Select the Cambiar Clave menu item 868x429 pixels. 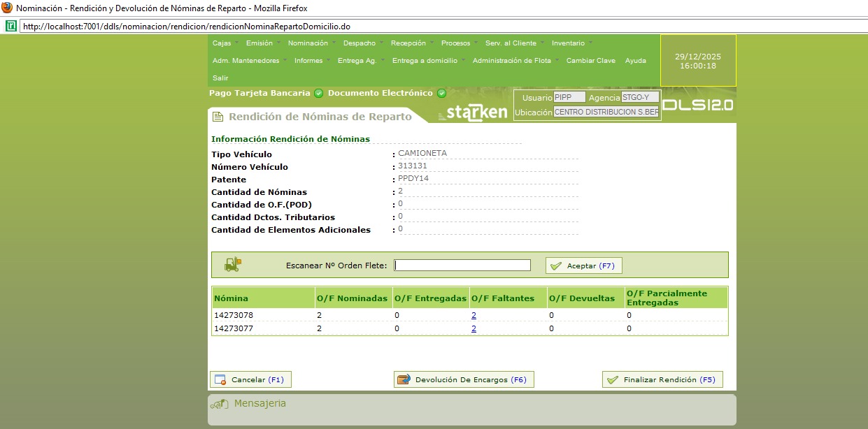pyautogui.click(x=590, y=61)
